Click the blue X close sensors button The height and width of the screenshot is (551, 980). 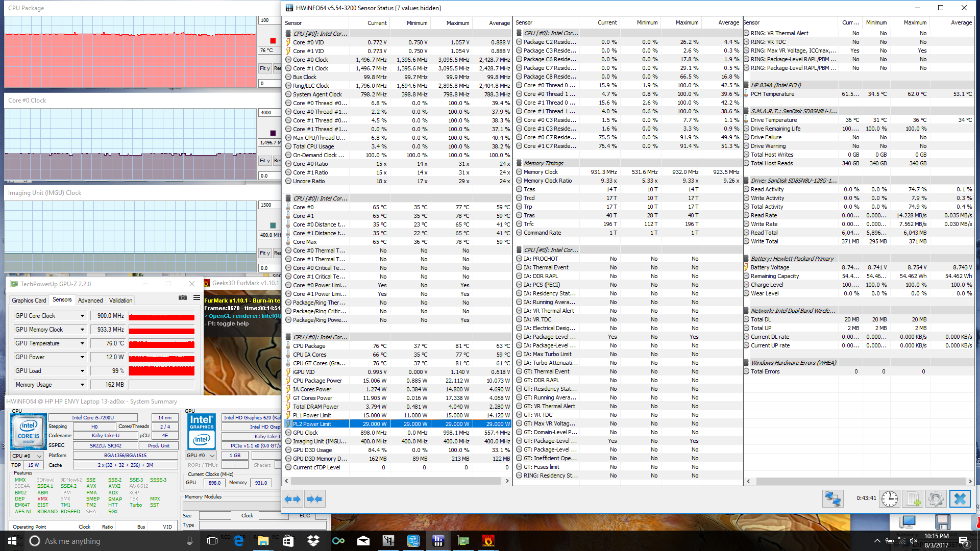click(x=960, y=498)
